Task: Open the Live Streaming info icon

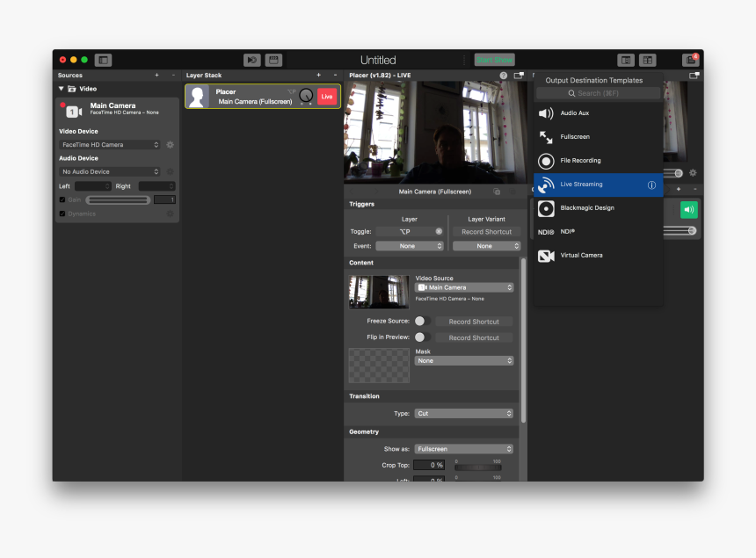Action: click(x=651, y=185)
